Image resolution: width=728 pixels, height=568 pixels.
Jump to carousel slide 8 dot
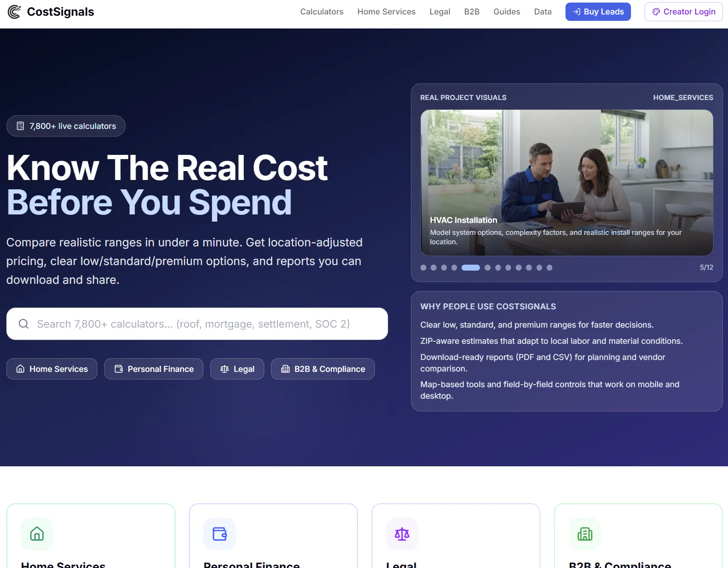click(x=508, y=268)
